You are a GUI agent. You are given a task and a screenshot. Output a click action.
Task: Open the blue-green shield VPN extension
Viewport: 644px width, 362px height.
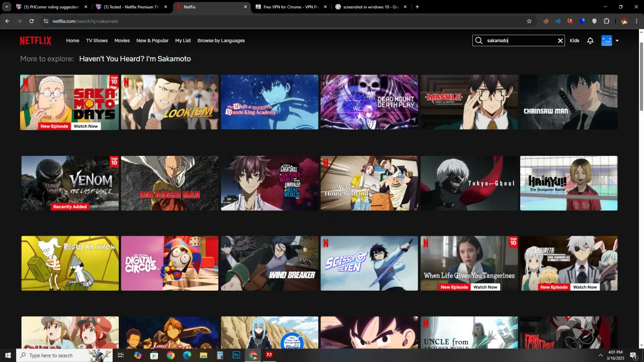pyautogui.click(x=582, y=21)
